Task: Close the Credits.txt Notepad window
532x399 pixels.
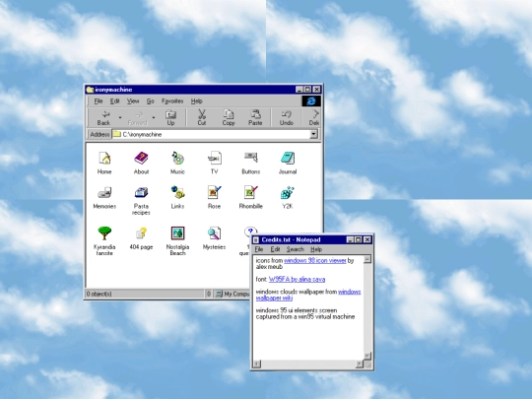Action: (x=367, y=239)
